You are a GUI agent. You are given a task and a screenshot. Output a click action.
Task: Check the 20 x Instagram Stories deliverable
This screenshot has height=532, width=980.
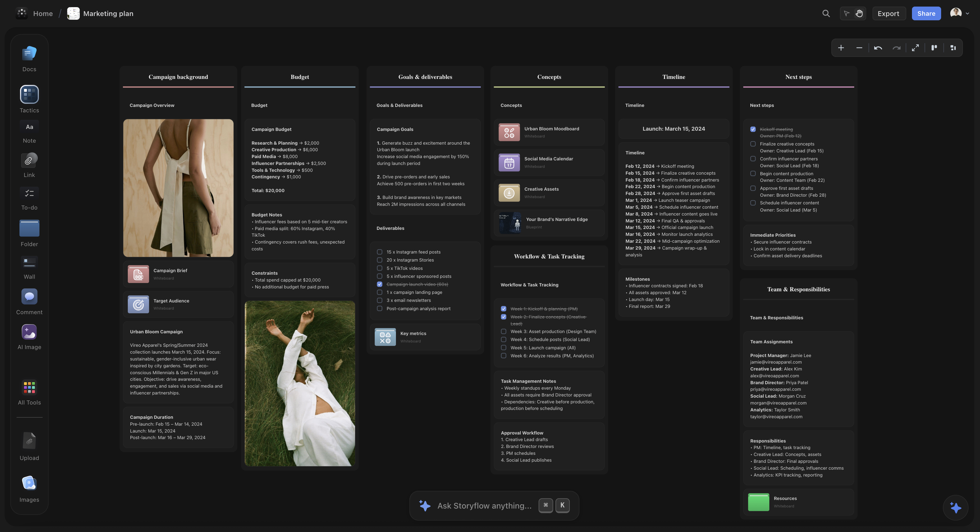point(379,260)
